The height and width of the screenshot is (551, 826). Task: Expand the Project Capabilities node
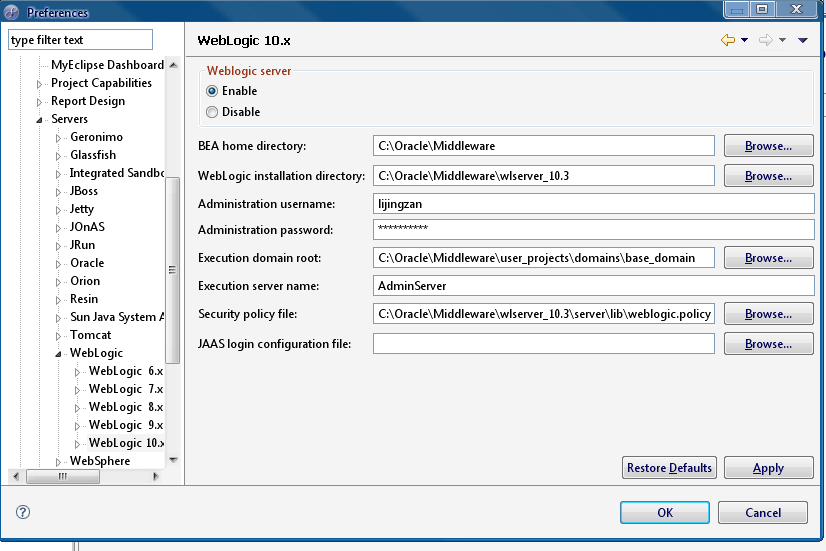(x=39, y=84)
